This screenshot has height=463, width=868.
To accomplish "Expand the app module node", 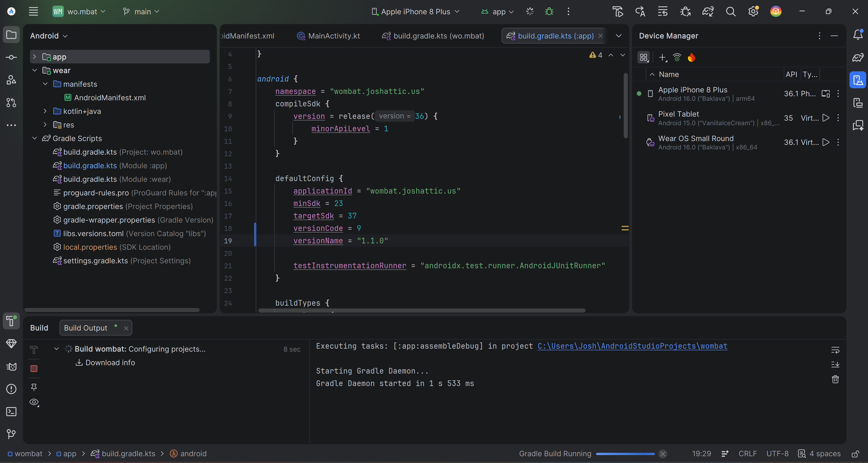I will (x=34, y=57).
